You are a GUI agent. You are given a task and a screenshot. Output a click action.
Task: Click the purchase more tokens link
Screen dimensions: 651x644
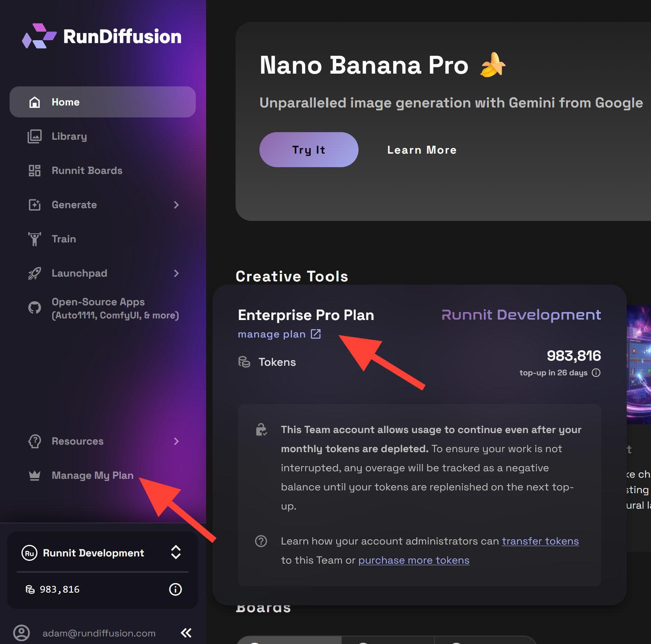tap(414, 560)
